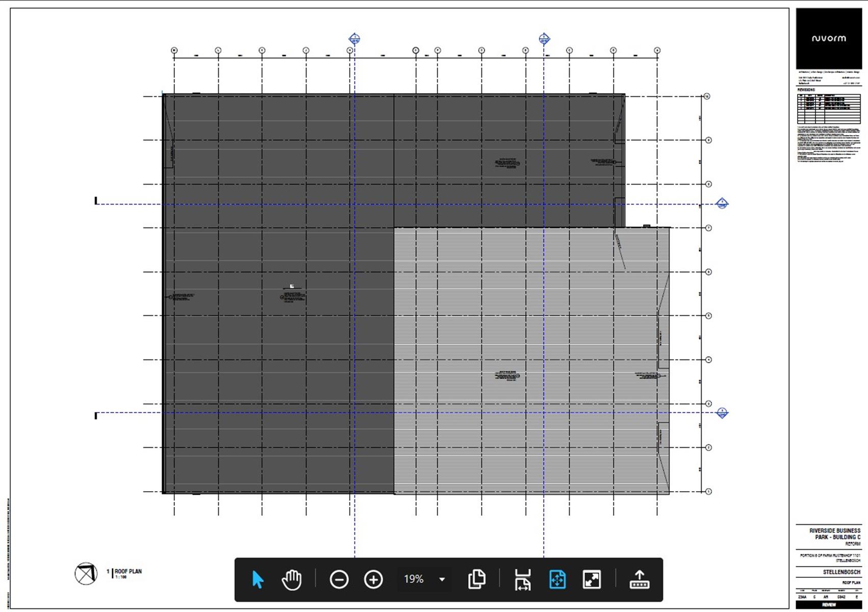
Task: Click the zoom out minus button
Action: [x=339, y=579]
